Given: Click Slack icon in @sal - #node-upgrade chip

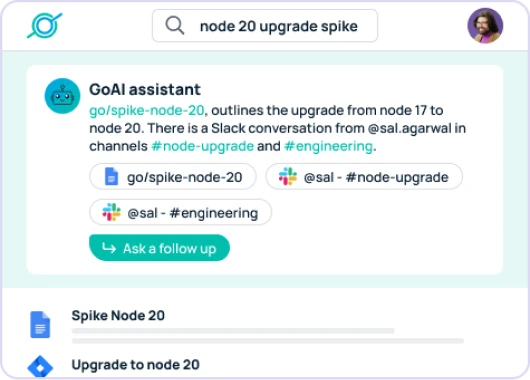Looking at the screenshot, I should tap(288, 176).
